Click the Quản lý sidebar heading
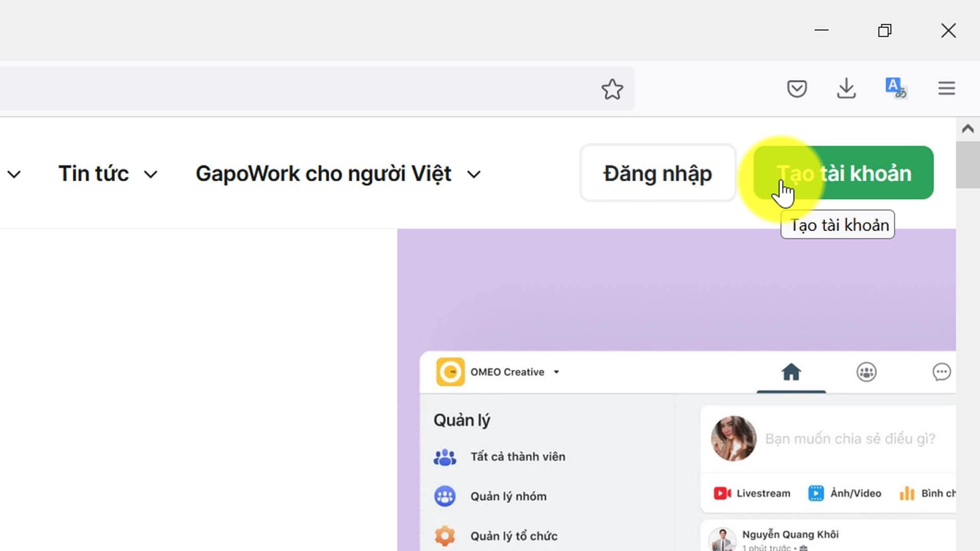This screenshot has width=980, height=551. click(461, 420)
